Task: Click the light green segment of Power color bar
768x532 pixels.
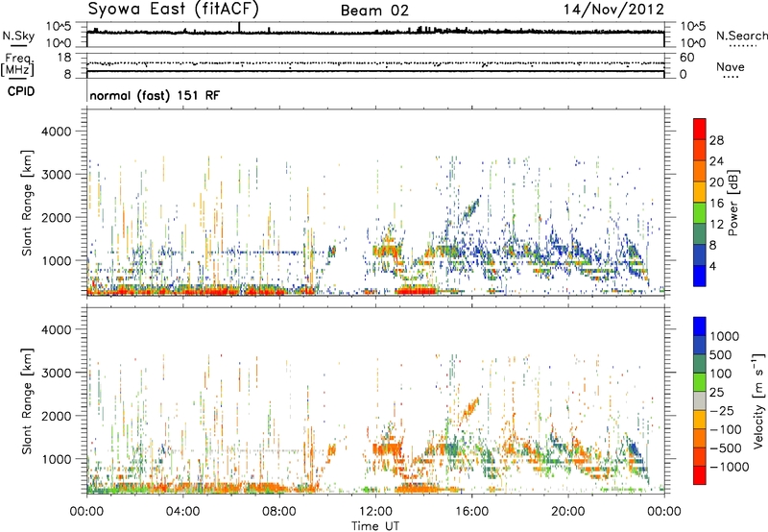Action: [x=700, y=213]
